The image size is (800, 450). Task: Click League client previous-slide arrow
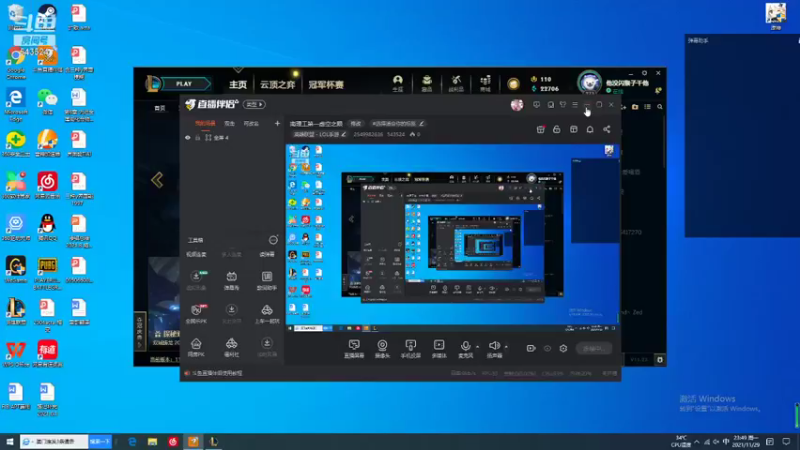(157, 180)
